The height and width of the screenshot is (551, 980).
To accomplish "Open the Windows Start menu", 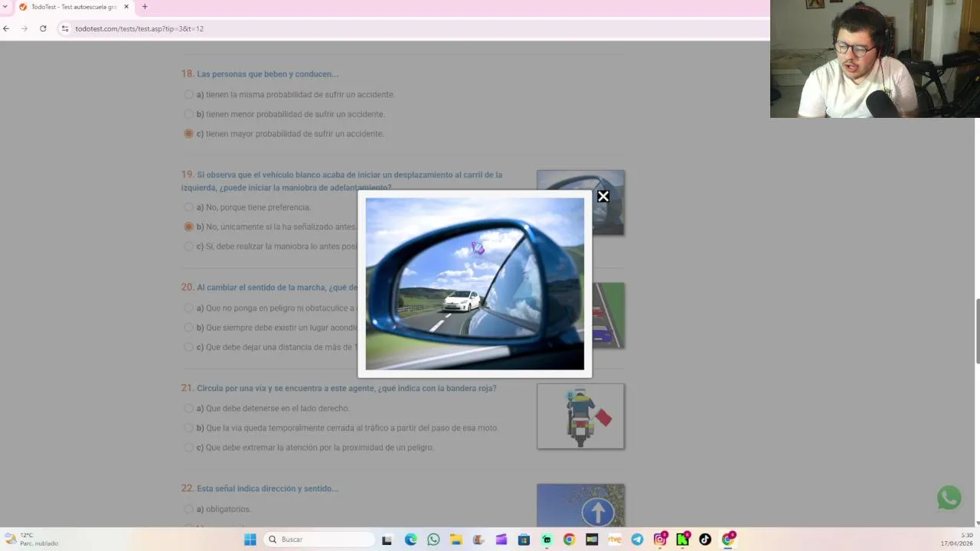I will coord(250,540).
